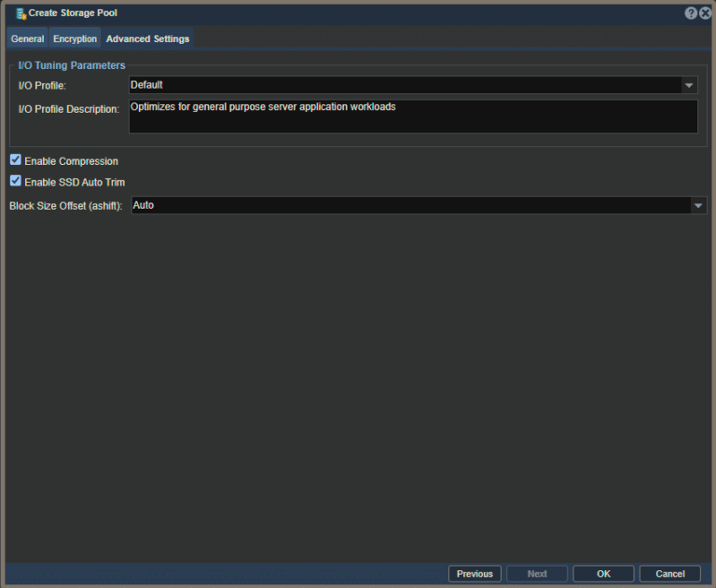
Task: Click the Block Size Offset (ashift) label
Action: coord(66,206)
